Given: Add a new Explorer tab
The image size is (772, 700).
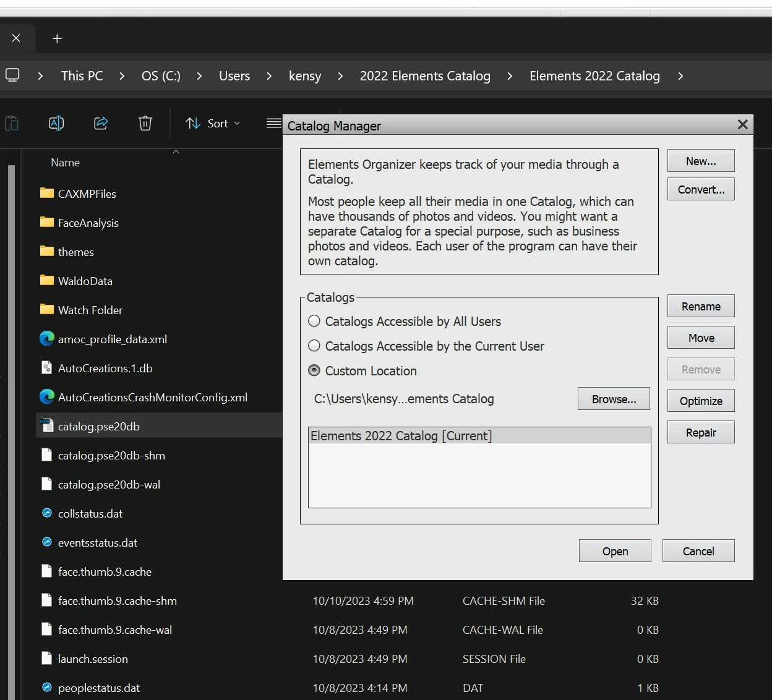Looking at the screenshot, I should (x=57, y=38).
